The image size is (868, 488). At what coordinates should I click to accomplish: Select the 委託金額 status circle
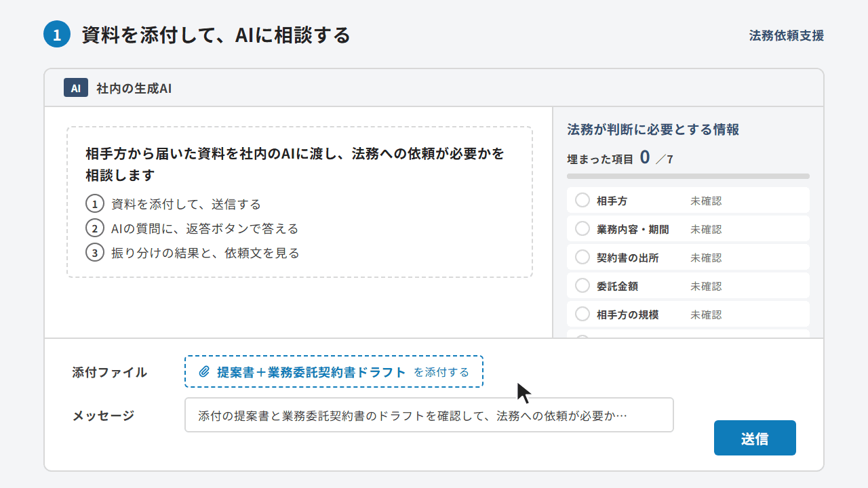(582, 286)
